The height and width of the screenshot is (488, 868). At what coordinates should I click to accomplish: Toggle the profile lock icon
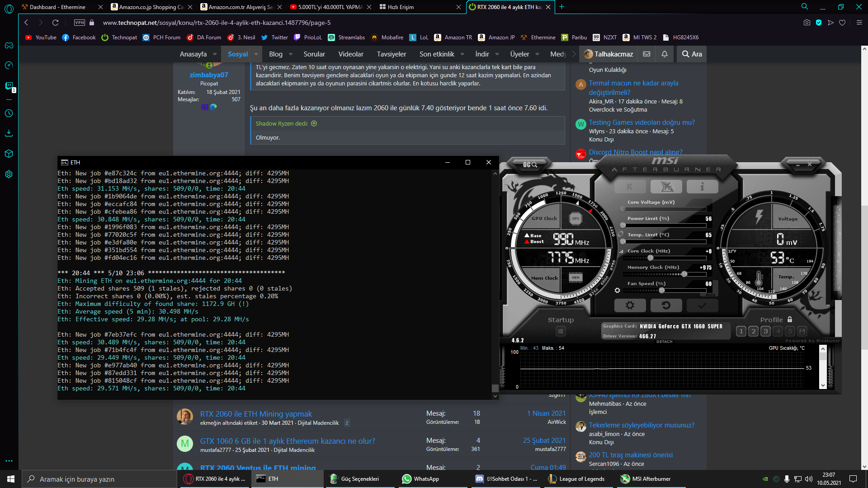click(x=790, y=319)
